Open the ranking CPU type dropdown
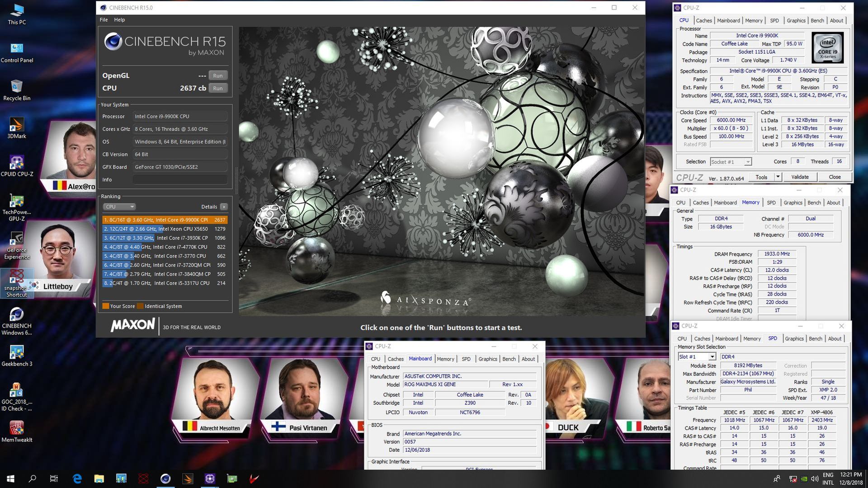 [x=119, y=206]
